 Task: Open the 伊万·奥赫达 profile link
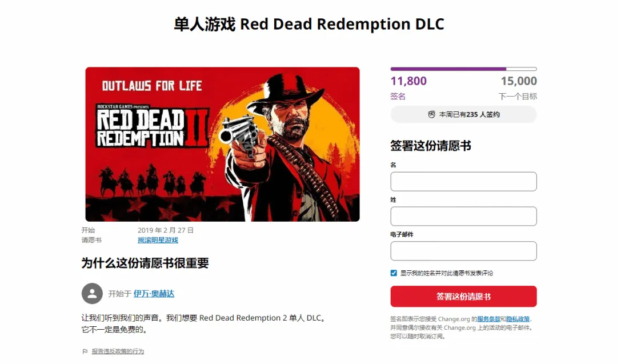pos(154,294)
